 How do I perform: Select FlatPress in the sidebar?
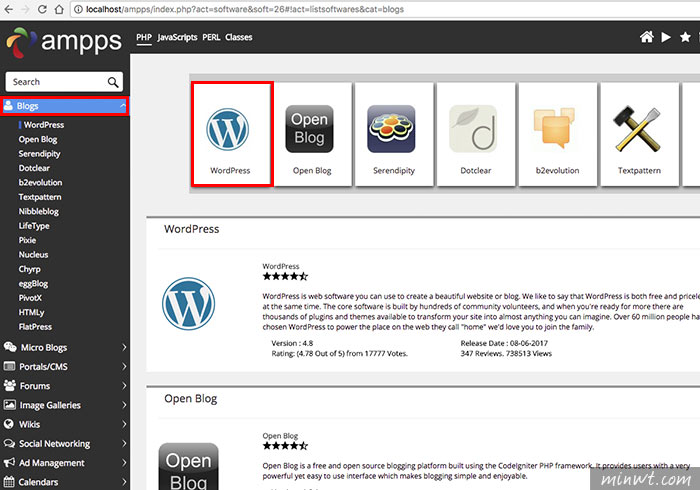point(35,327)
